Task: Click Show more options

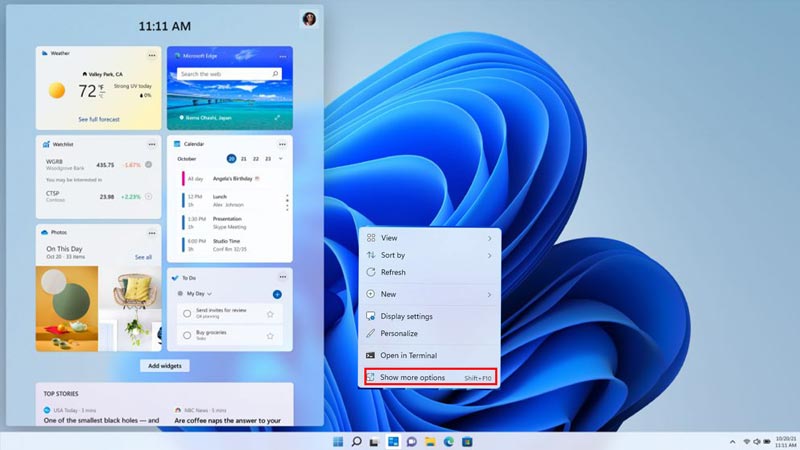Action: click(x=429, y=378)
